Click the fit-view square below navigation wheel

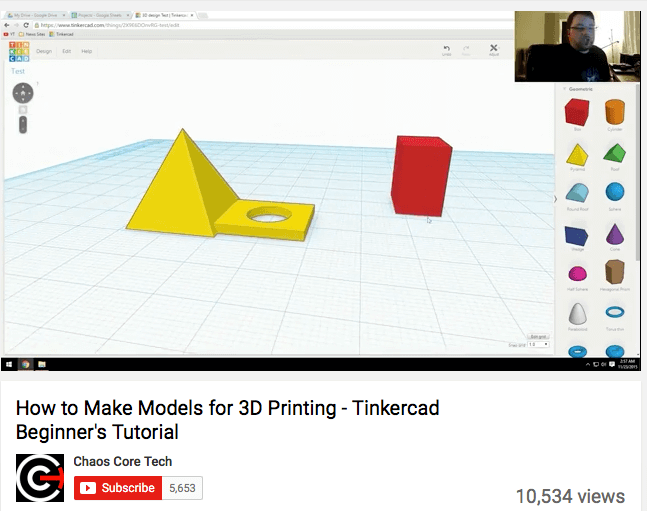point(23,110)
